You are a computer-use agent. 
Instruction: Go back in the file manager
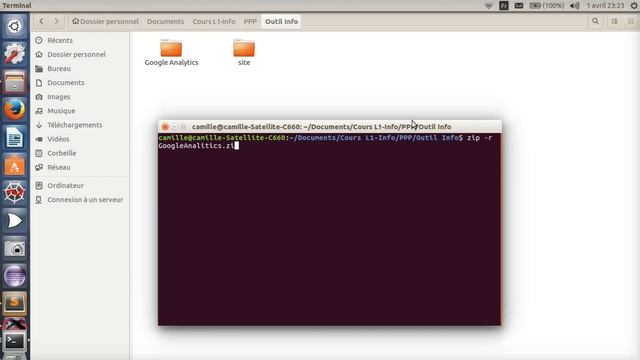[41, 21]
